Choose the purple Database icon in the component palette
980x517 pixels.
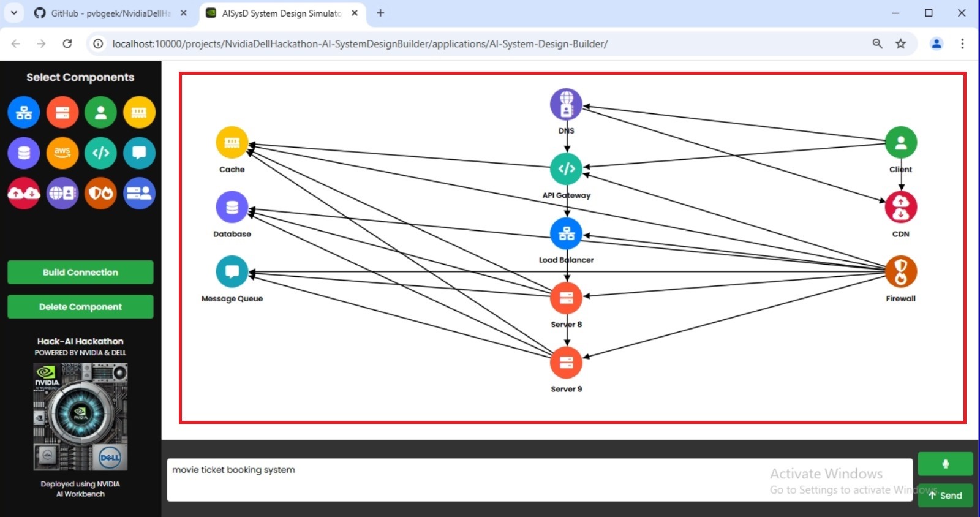[x=24, y=153]
